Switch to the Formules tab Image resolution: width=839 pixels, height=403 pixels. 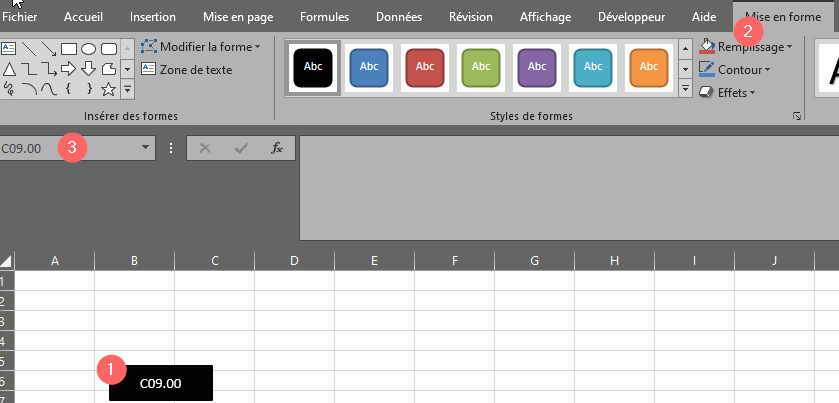[x=324, y=17]
